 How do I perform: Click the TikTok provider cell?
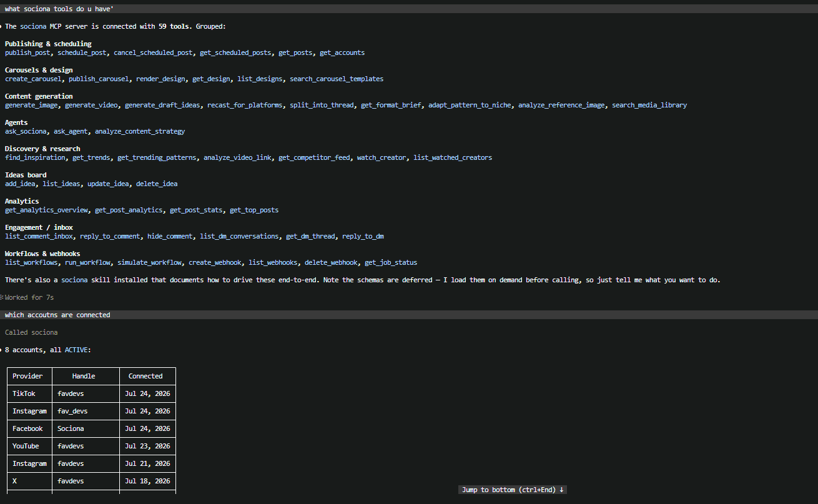(29, 393)
